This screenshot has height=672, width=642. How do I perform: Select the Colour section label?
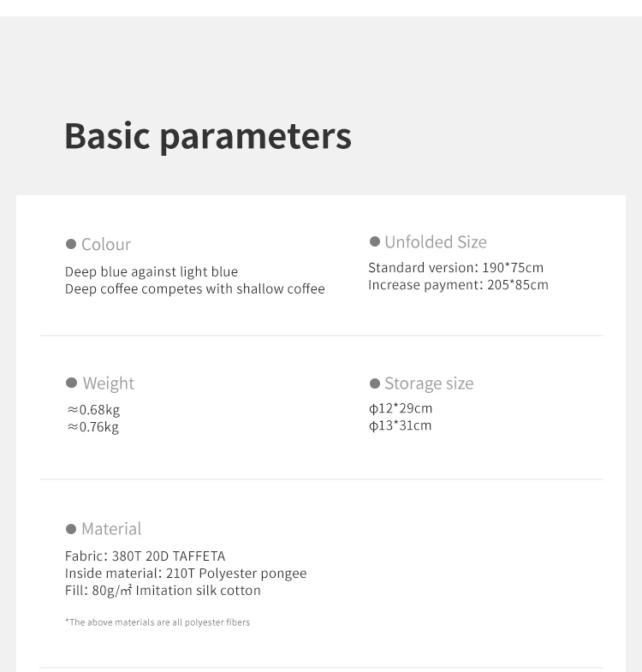coord(106,244)
